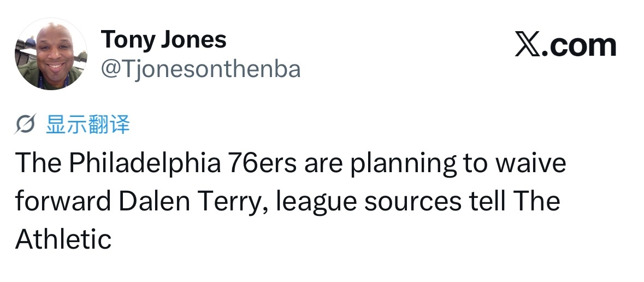The height and width of the screenshot is (282, 644).
Task: Select the name 'Dalen' in the tweet
Action: [x=155, y=202]
